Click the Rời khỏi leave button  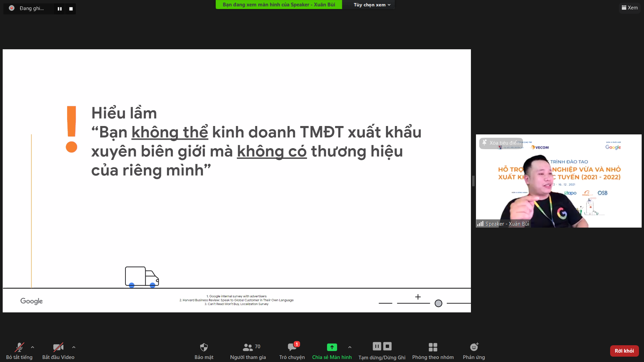(624, 351)
